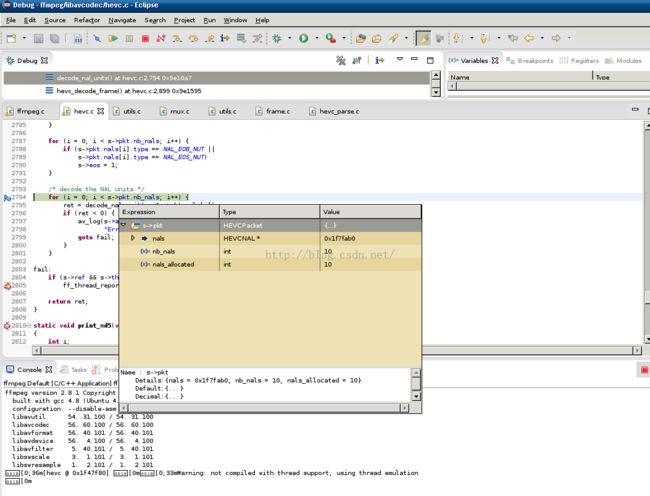Click the Tasks view tab
The image size is (650, 496).
(73, 370)
